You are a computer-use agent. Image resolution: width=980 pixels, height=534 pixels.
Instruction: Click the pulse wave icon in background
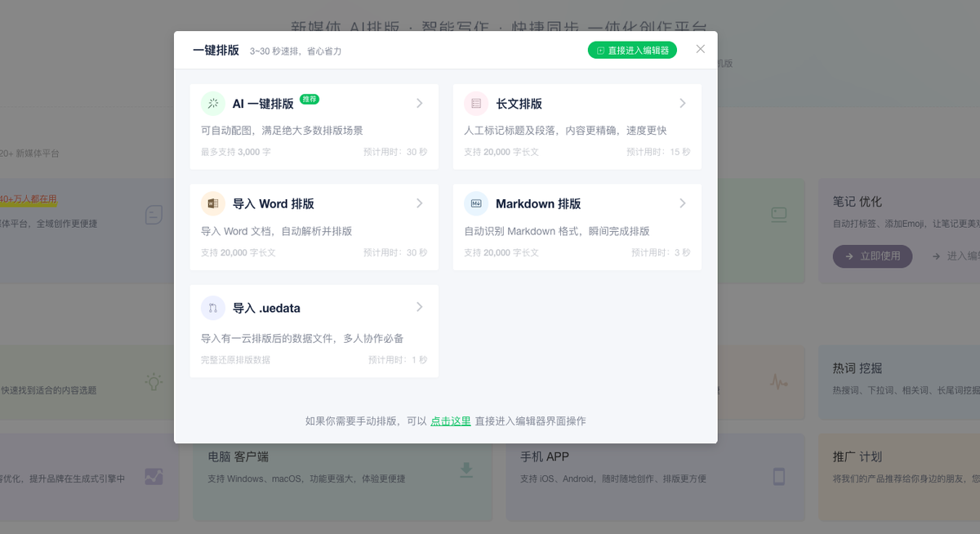(779, 381)
